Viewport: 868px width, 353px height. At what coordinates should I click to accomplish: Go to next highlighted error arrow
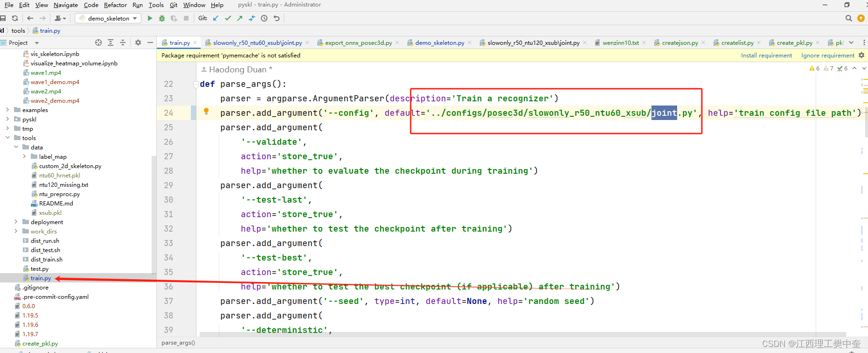[x=864, y=68]
